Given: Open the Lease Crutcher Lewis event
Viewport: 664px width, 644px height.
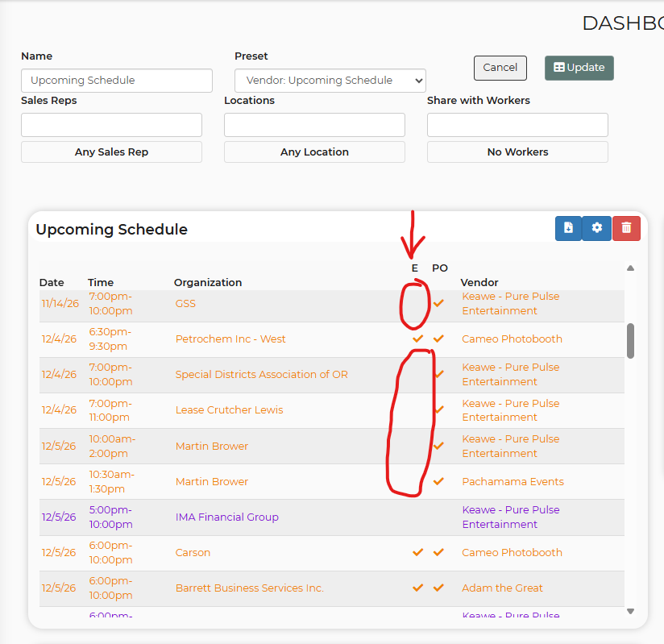Looking at the screenshot, I should click(229, 410).
